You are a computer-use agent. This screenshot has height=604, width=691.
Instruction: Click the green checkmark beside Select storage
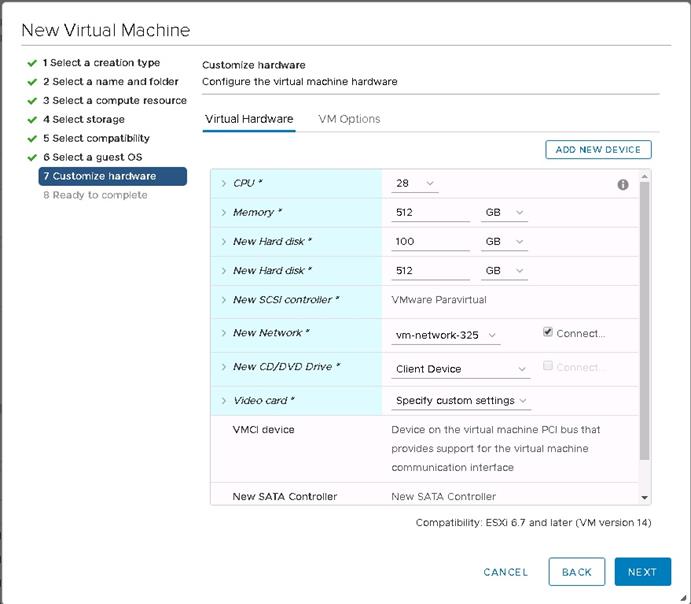(x=32, y=120)
